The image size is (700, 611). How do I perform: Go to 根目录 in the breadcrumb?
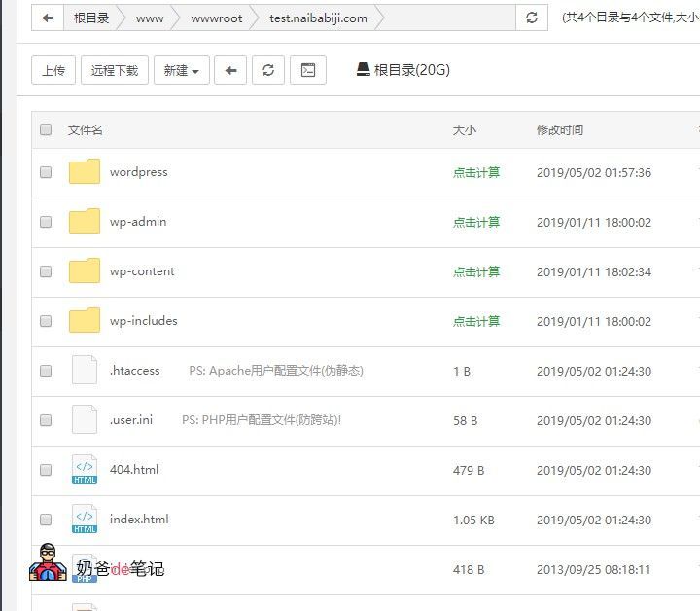91,18
